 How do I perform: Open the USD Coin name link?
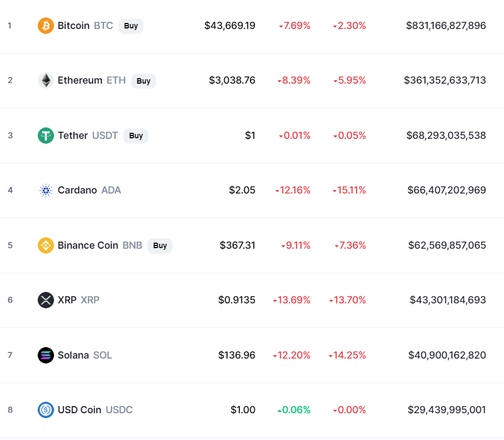click(x=79, y=410)
